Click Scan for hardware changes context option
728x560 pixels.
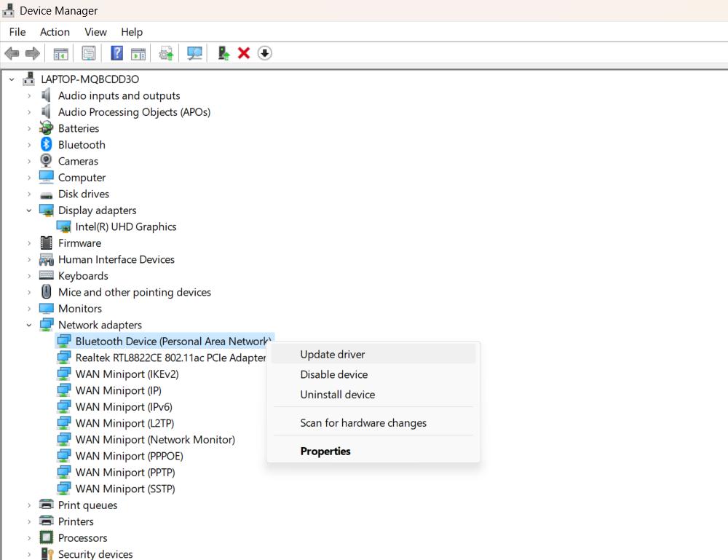pyautogui.click(x=363, y=423)
